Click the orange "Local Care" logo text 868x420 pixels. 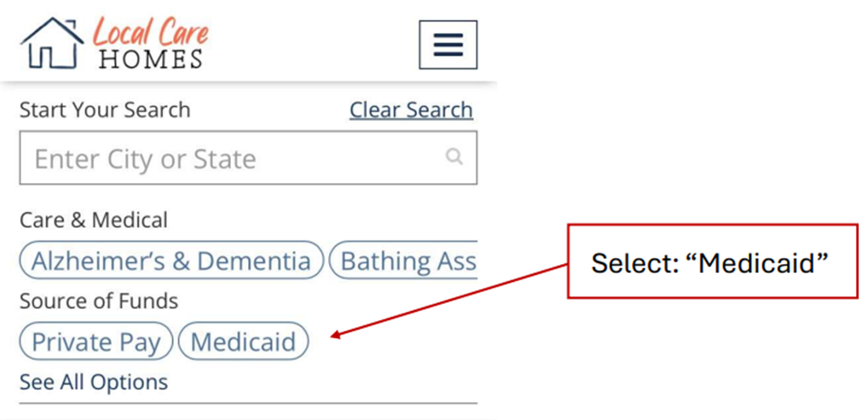tap(151, 32)
